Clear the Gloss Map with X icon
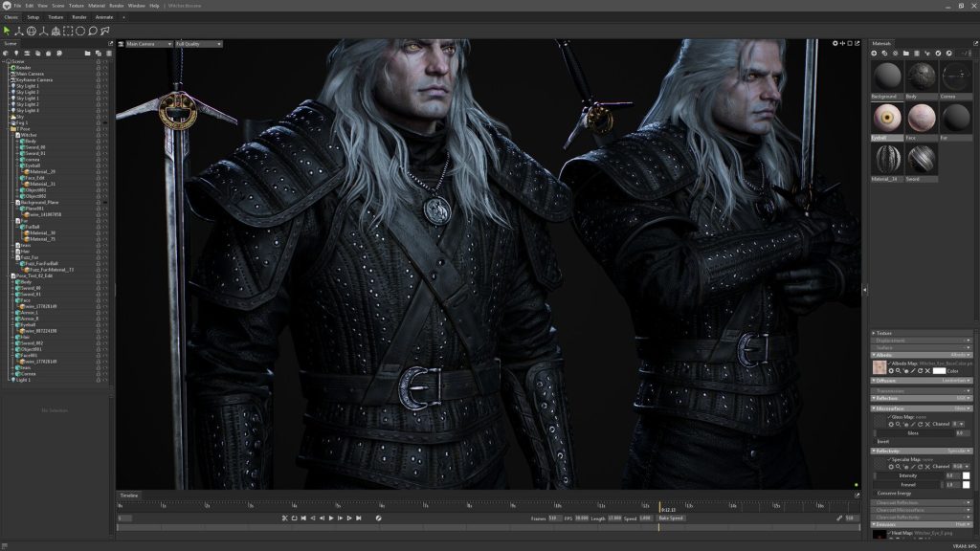Viewport: 980px width, 551px height. (x=927, y=424)
